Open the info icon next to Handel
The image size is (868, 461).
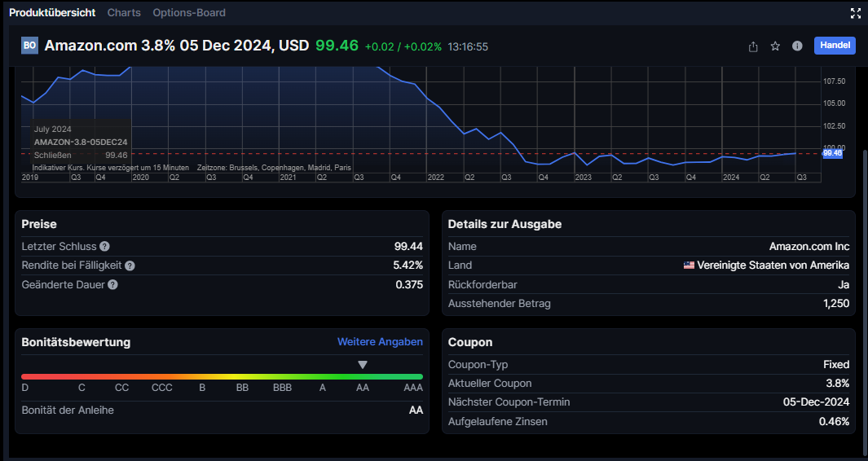(x=797, y=46)
